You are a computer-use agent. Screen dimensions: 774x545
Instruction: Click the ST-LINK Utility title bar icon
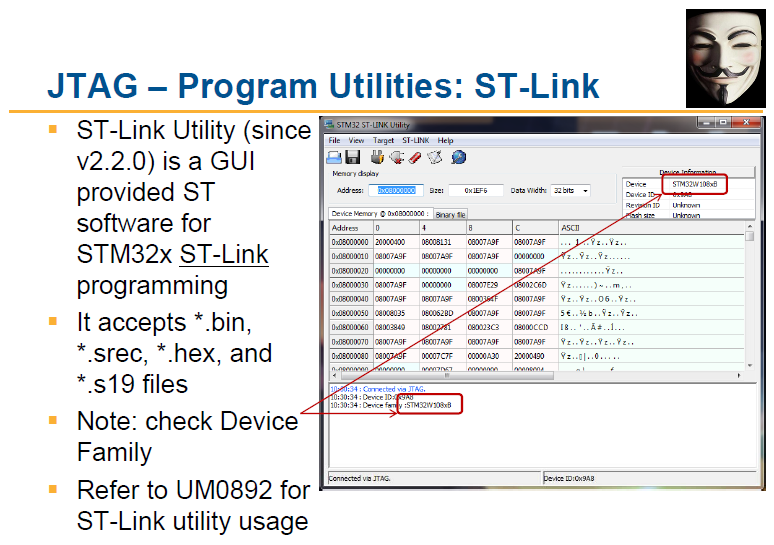point(329,124)
